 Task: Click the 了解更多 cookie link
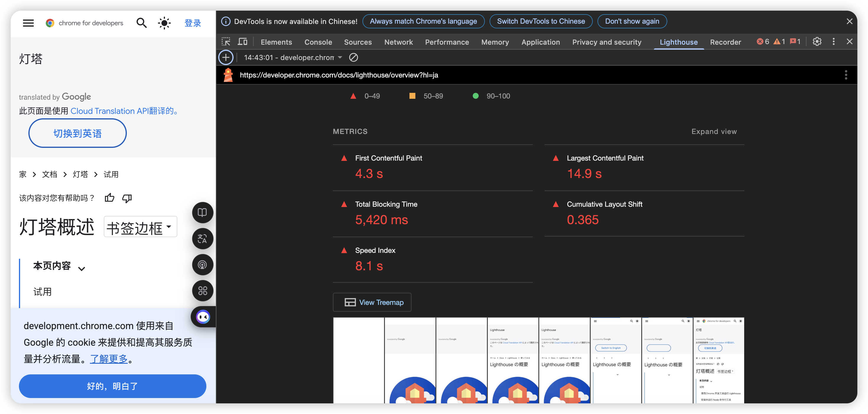109,359
